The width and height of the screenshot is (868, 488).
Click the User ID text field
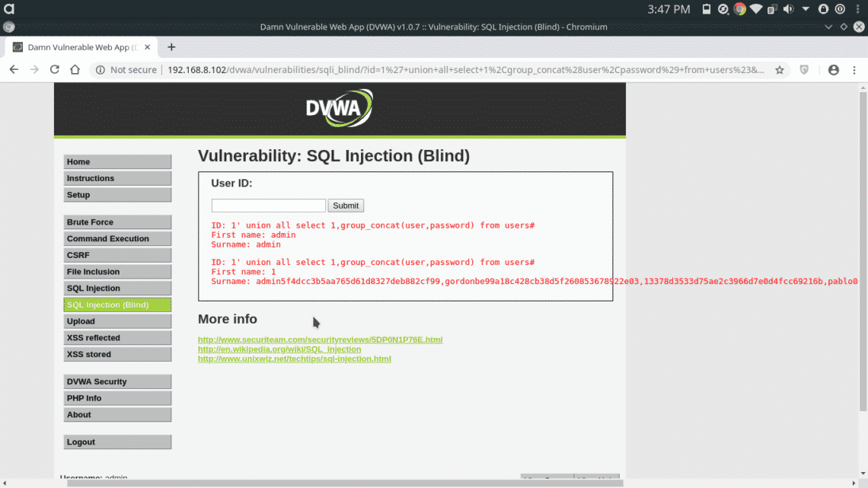coord(269,206)
